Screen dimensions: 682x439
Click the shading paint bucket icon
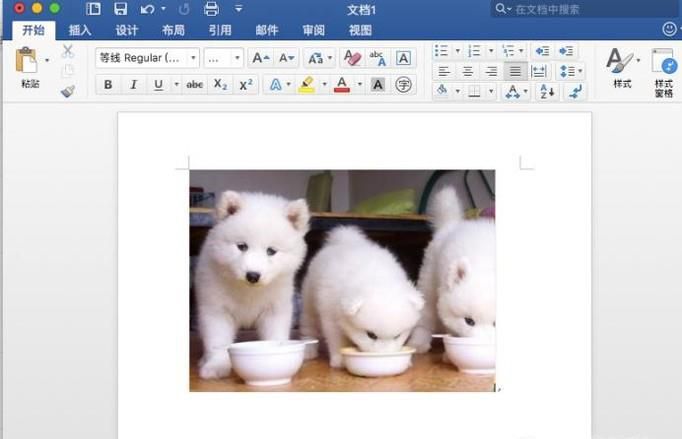442,91
